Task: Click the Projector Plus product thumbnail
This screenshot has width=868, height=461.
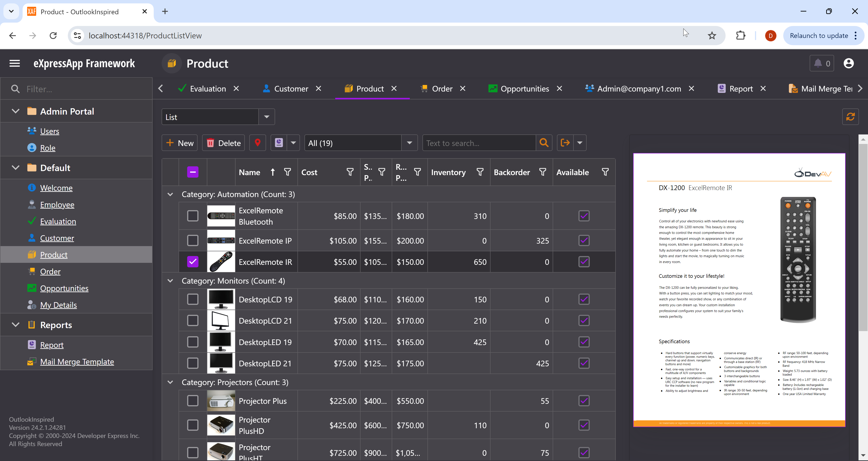Action: click(221, 401)
